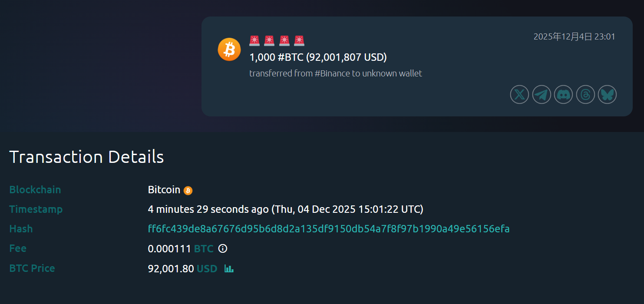The width and height of the screenshot is (644, 304).
Task: Click the "1,000 #BTC (92,001,807 USD)" alert title
Action: [318, 57]
